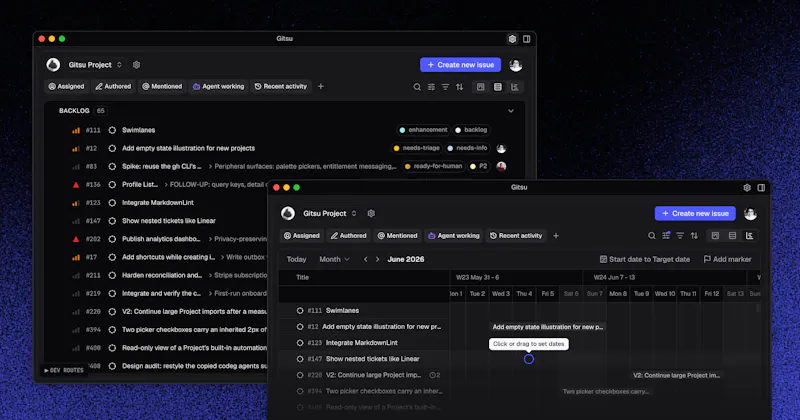Click Gitsu Project logo in back window
The image size is (800, 420).
point(53,65)
